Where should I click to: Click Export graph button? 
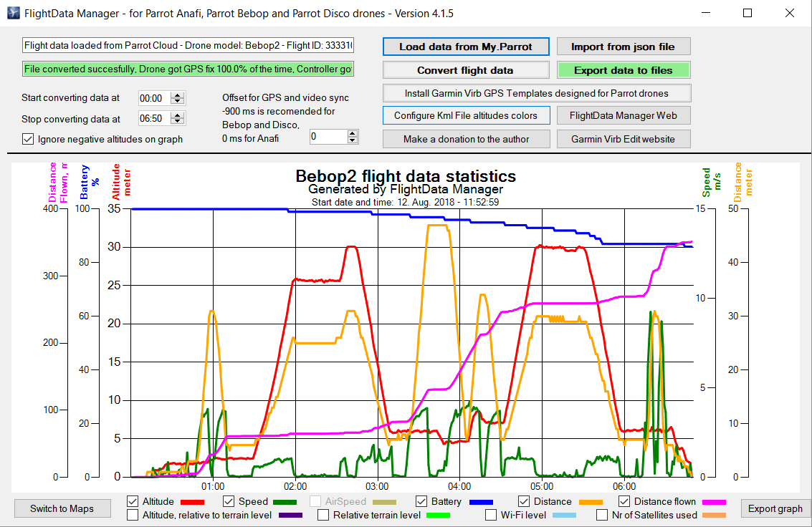775,508
